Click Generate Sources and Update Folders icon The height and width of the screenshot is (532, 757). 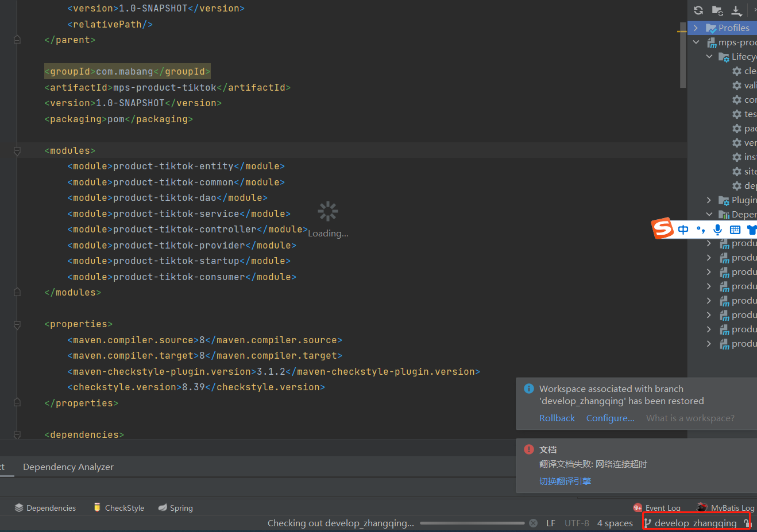coord(717,10)
